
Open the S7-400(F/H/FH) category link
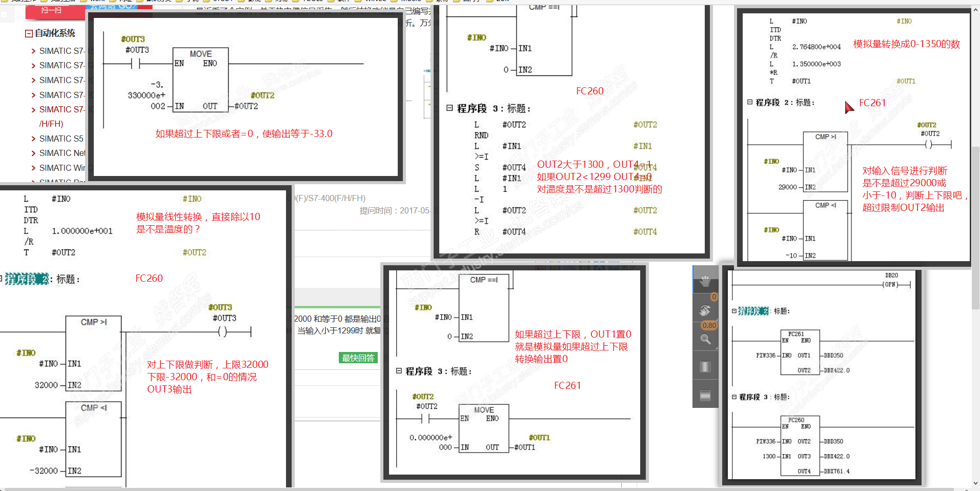pyautogui.click(x=329, y=198)
